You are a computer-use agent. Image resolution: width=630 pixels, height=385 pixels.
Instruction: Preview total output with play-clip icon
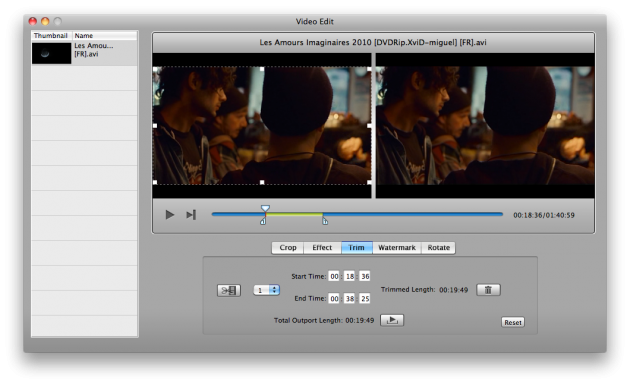392,320
